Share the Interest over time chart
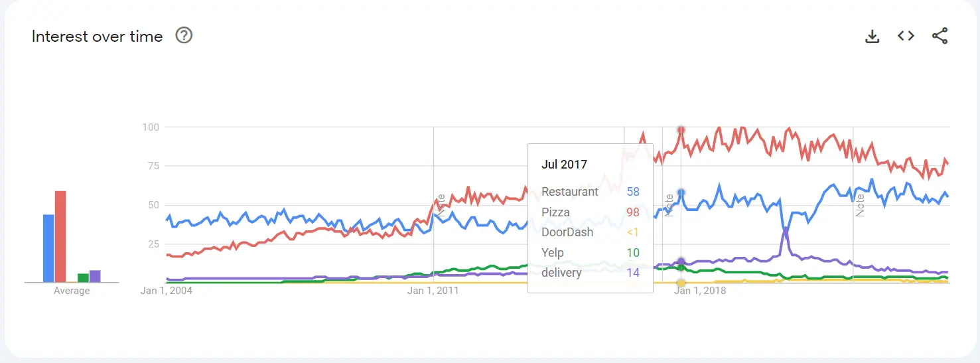The width and height of the screenshot is (980, 363). tap(940, 36)
